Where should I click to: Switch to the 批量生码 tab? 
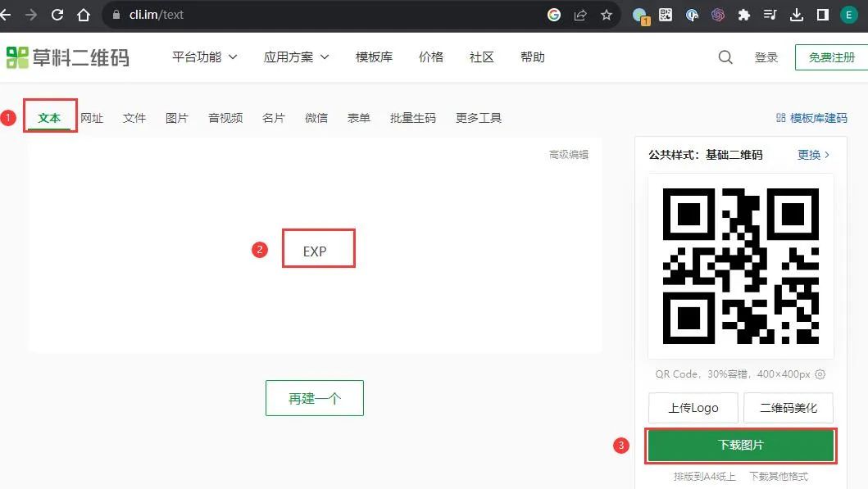coord(413,118)
